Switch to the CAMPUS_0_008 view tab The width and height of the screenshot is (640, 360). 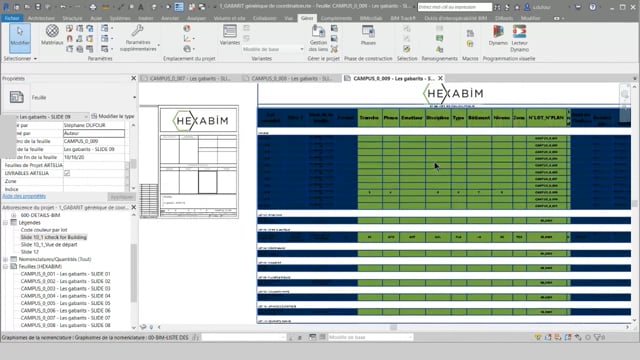(291, 78)
